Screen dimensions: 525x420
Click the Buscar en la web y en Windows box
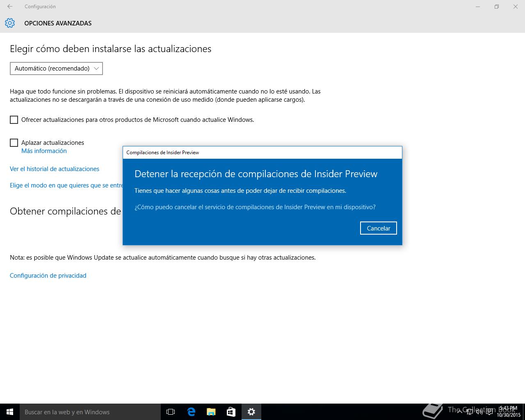tap(90, 412)
